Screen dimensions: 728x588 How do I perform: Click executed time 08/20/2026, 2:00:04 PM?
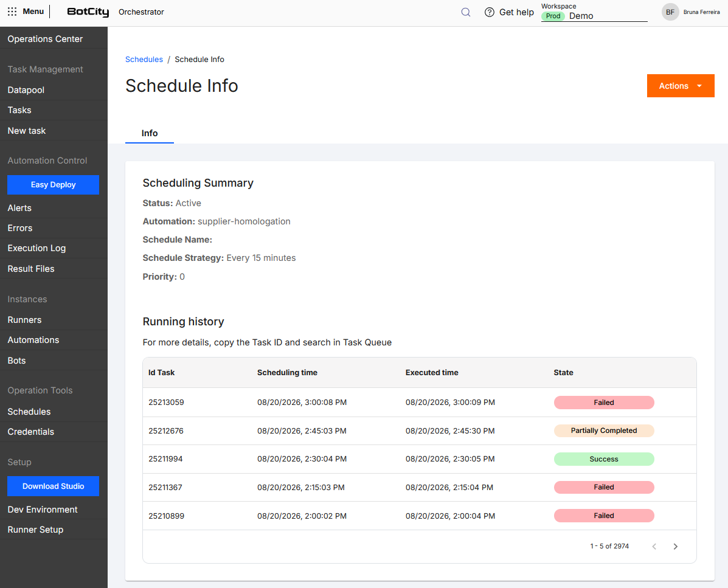pyautogui.click(x=450, y=516)
